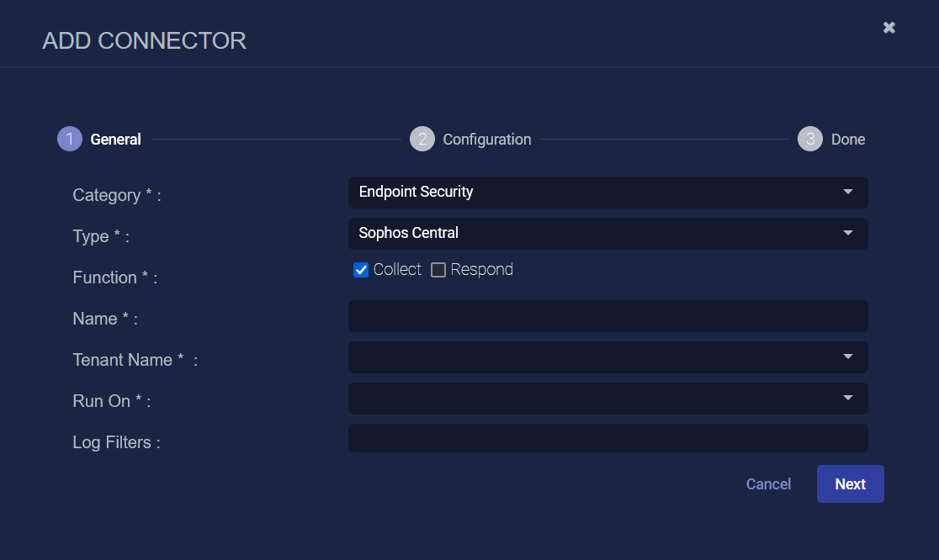Screen dimensions: 939x560
Task: Click the step 3 circle icon
Action: point(810,139)
